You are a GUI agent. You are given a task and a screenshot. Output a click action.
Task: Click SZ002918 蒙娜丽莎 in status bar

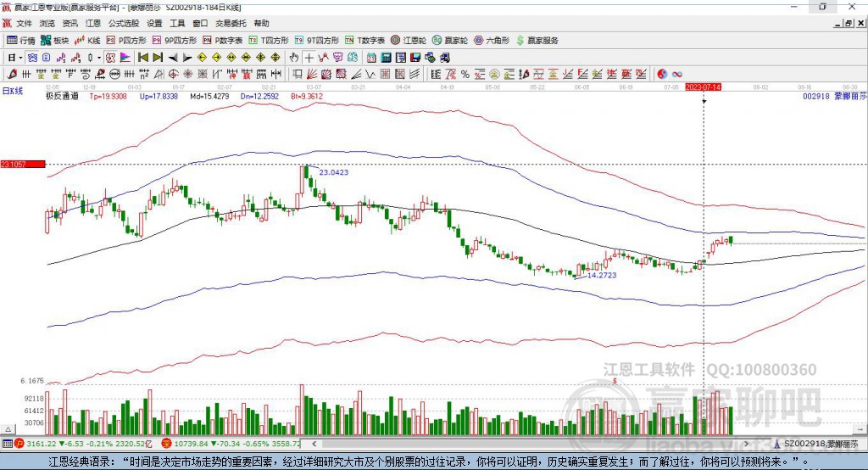click(821, 444)
